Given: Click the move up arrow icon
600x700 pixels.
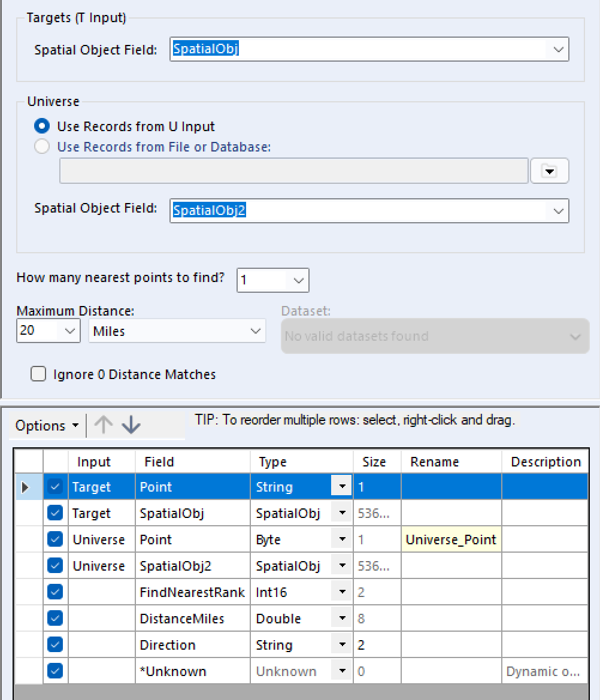Looking at the screenshot, I should [104, 425].
